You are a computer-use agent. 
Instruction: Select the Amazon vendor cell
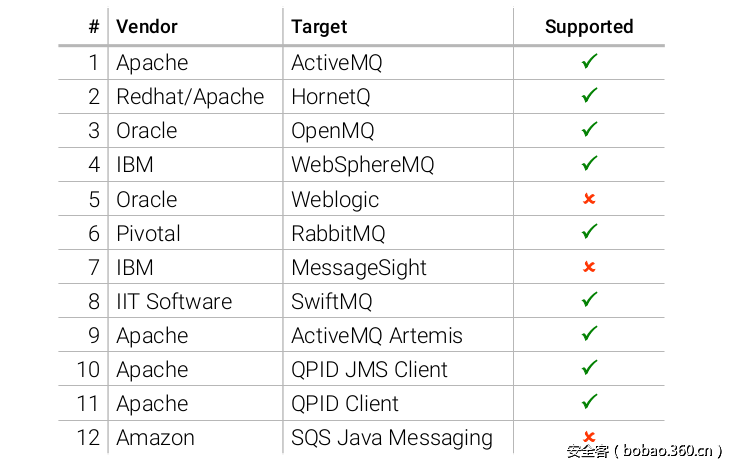[x=155, y=438]
